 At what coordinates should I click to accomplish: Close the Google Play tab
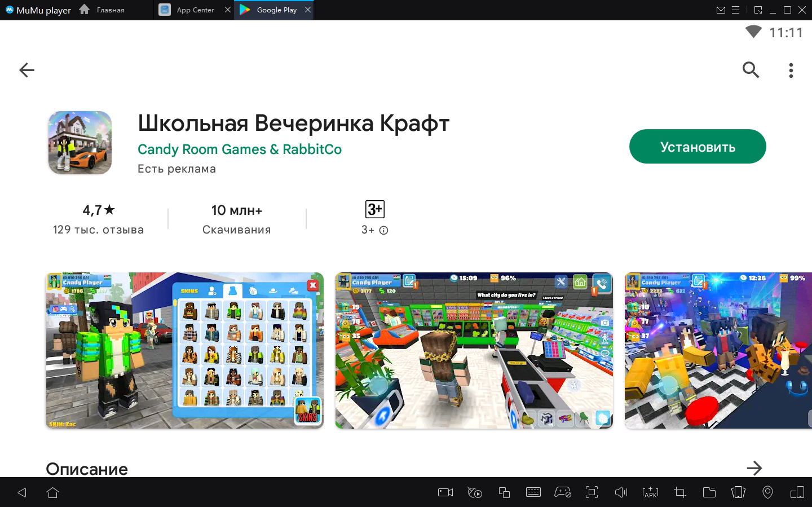tap(308, 10)
